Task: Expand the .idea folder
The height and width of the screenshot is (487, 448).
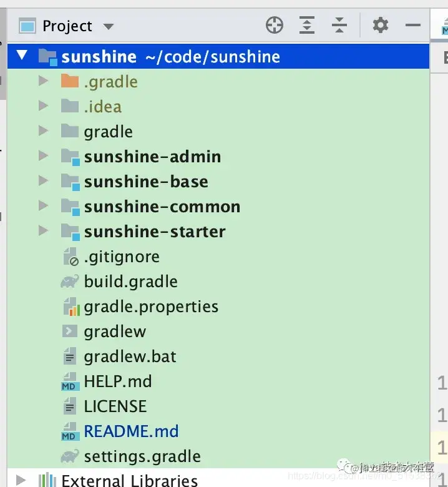Action: [43, 106]
